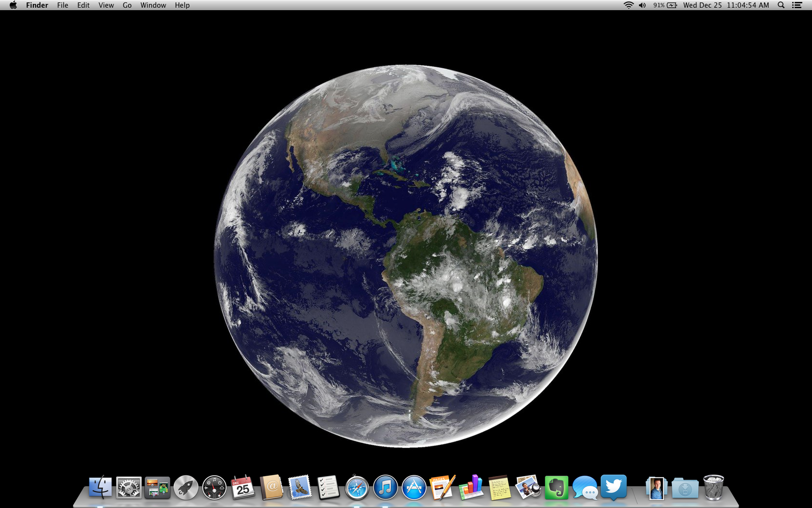Viewport: 812px width, 508px height.
Task: Open Numbers bar chart icon
Action: pyautogui.click(x=471, y=487)
